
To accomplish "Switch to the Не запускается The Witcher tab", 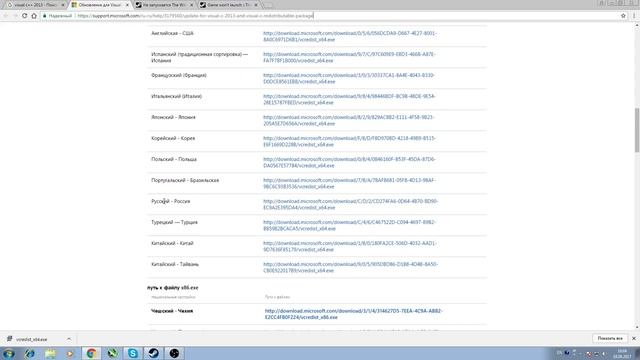I will (x=163, y=5).
